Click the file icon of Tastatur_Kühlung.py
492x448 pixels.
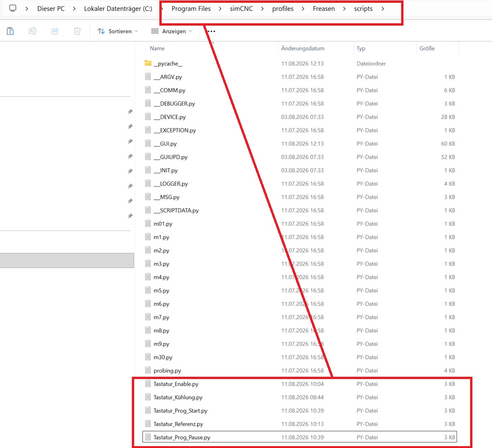[148, 397]
